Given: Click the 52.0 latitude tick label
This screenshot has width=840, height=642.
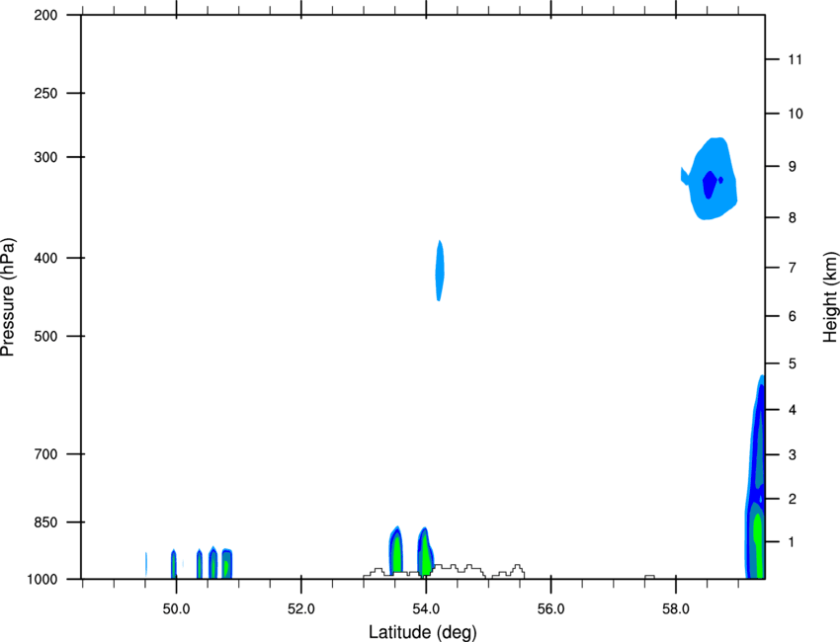Looking at the screenshot, I should pos(301,609).
